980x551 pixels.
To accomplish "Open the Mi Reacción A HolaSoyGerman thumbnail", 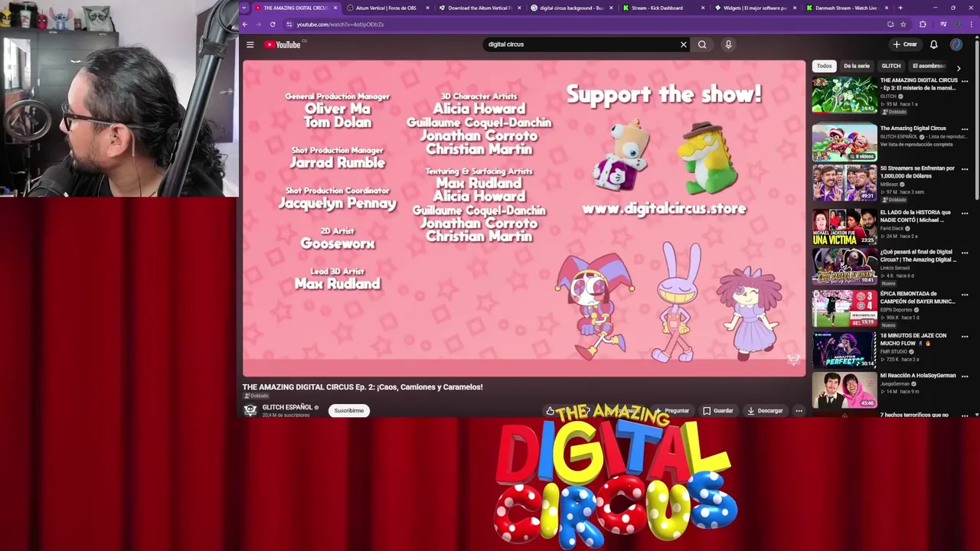I will tap(844, 390).
